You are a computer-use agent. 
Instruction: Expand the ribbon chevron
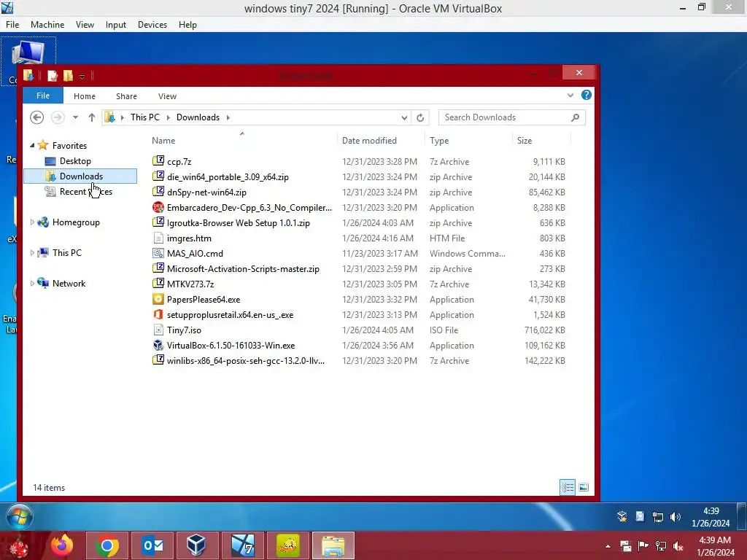click(570, 96)
